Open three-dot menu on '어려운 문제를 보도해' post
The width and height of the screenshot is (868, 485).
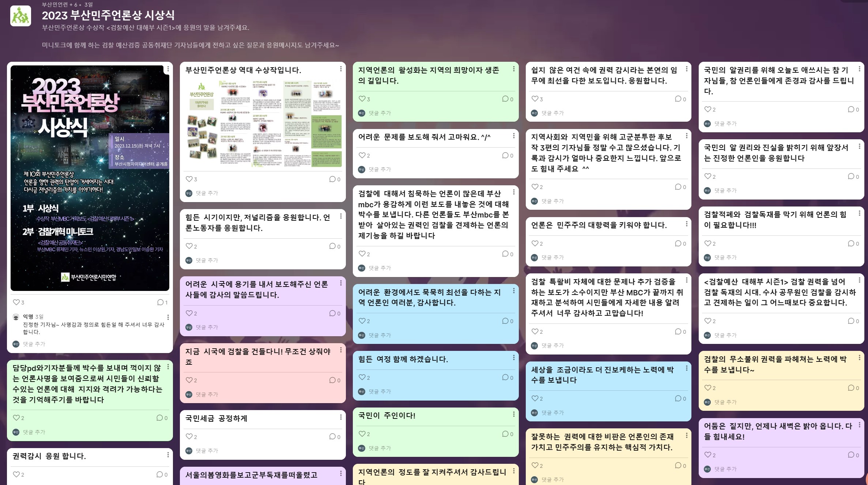[x=514, y=136]
